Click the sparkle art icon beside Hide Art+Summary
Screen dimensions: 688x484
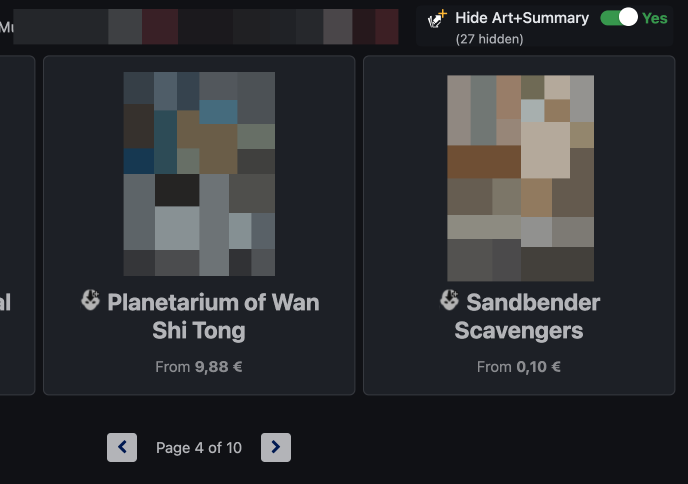pyautogui.click(x=437, y=19)
